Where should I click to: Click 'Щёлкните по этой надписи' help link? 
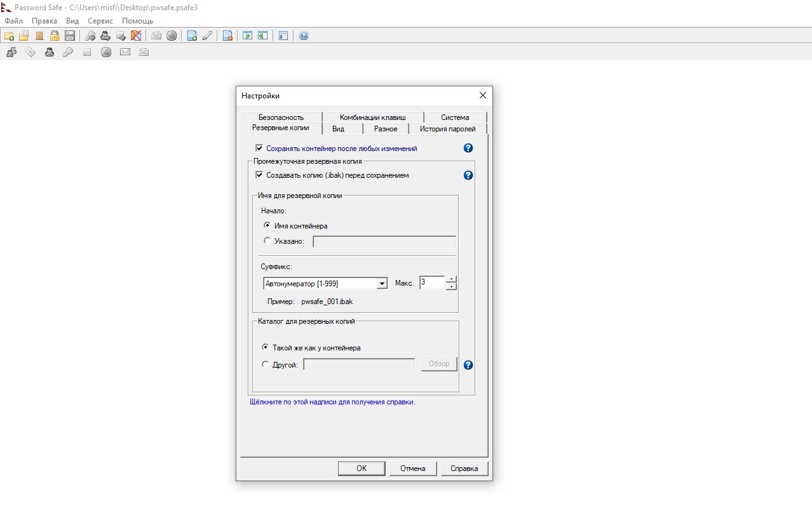coord(332,402)
